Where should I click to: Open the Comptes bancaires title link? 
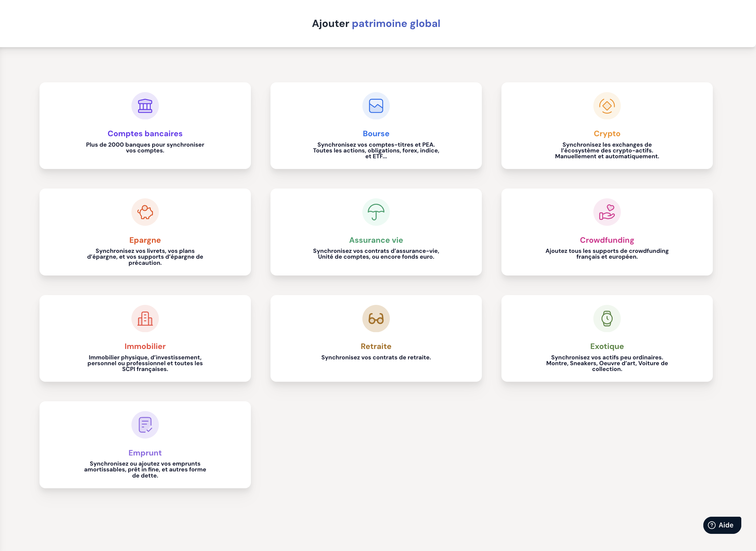[145, 134]
